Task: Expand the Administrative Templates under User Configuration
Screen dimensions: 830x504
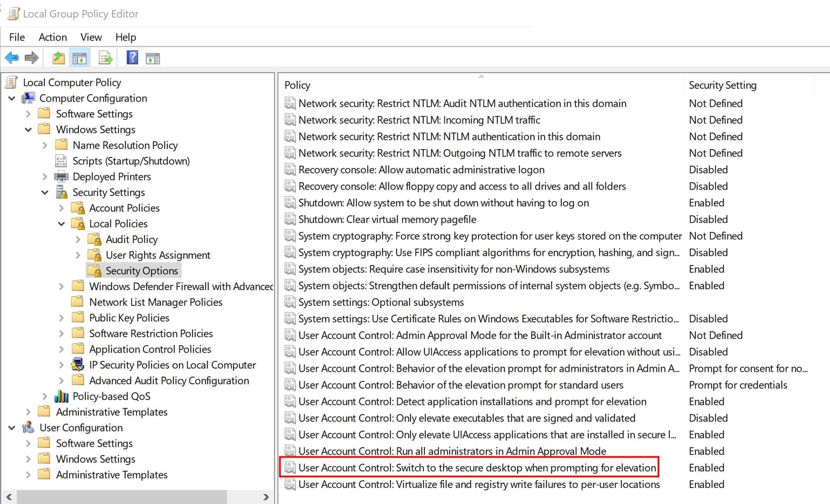Action: [x=29, y=474]
